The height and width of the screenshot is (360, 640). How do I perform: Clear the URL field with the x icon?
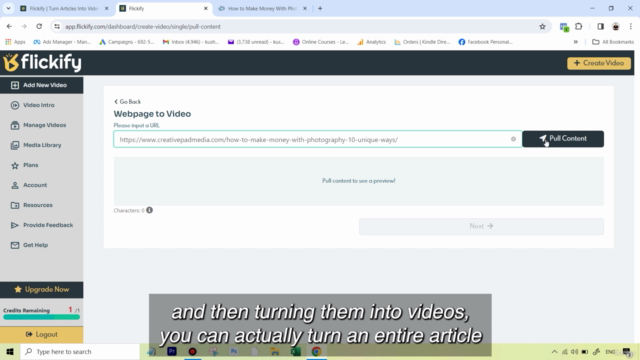(x=513, y=139)
